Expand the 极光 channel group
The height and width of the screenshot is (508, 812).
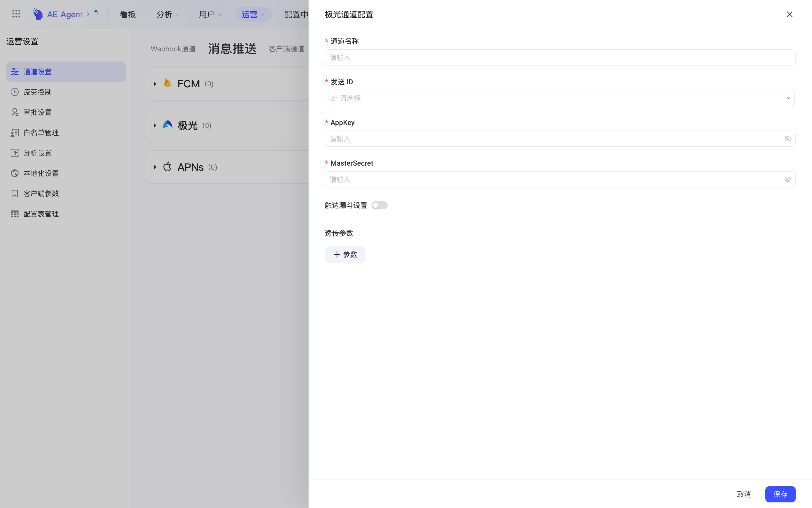(x=155, y=125)
